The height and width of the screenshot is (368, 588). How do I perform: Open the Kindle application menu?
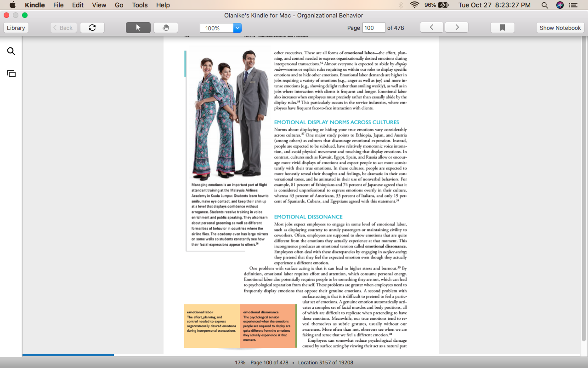tap(35, 5)
